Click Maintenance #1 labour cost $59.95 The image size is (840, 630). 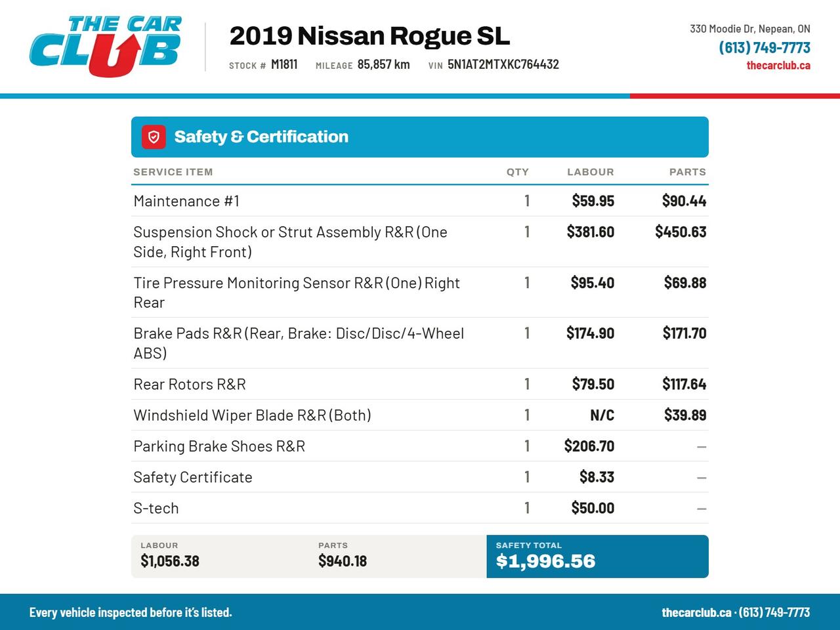coord(593,201)
